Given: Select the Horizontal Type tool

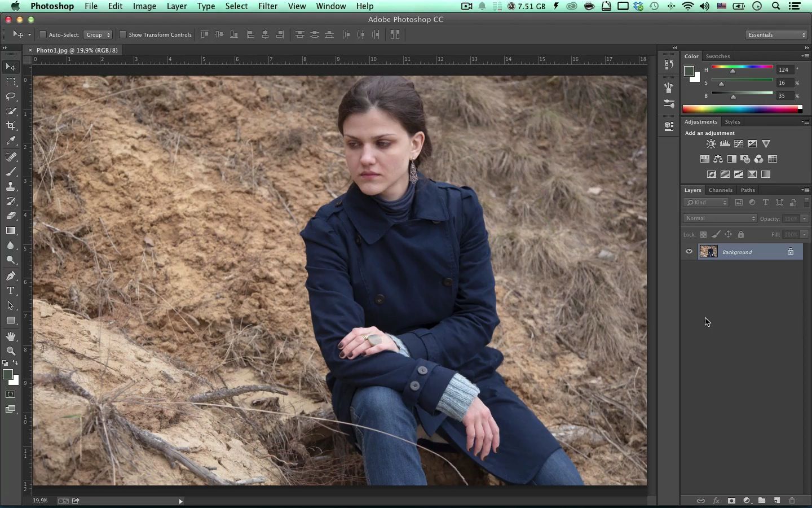Looking at the screenshot, I should pos(11,291).
